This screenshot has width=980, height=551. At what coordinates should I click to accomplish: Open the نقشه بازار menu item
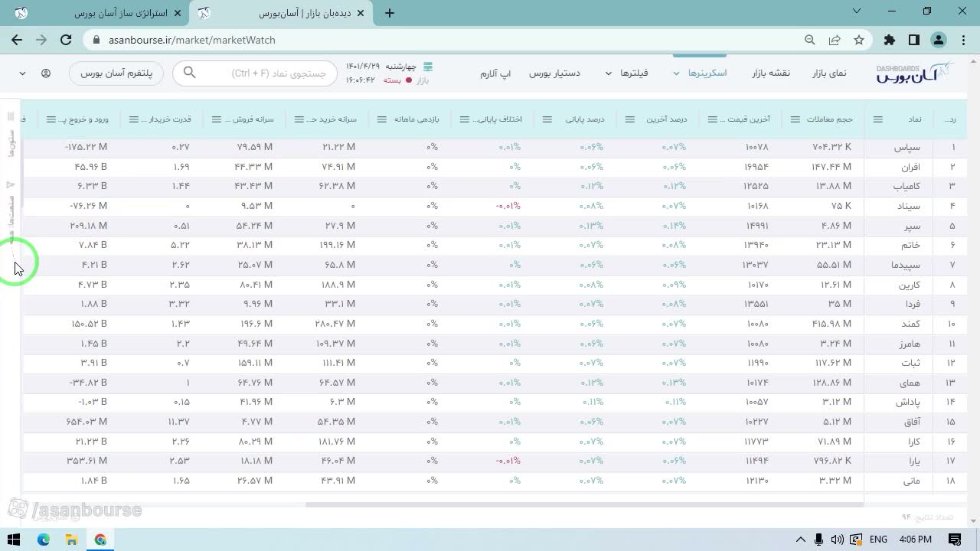click(x=770, y=73)
